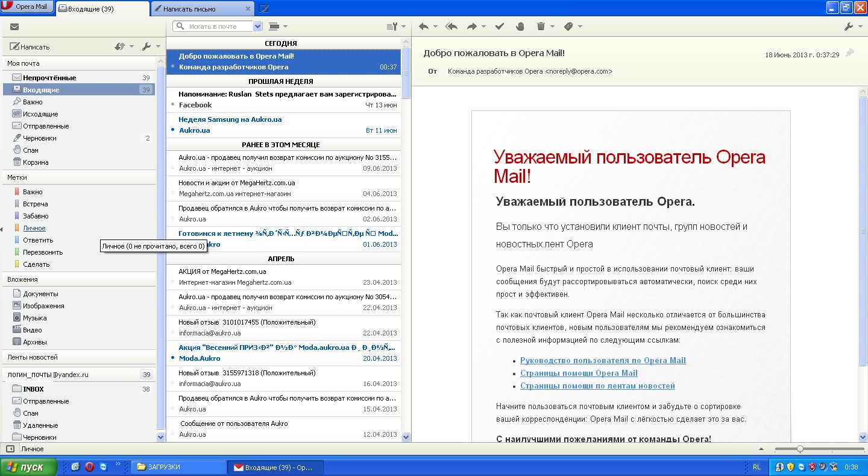The height and width of the screenshot is (476, 868).
Task: Open the Ответить label
Action: point(38,240)
